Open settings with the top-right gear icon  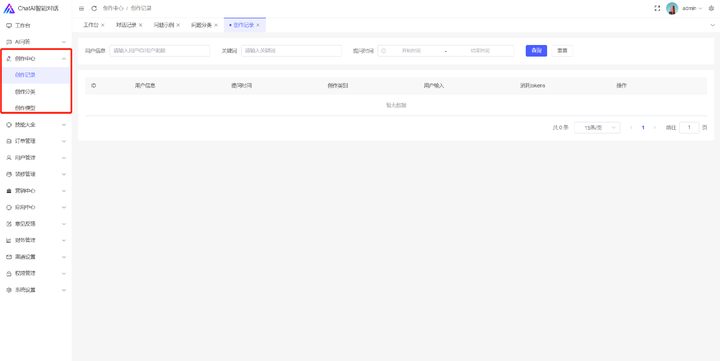tap(711, 8)
